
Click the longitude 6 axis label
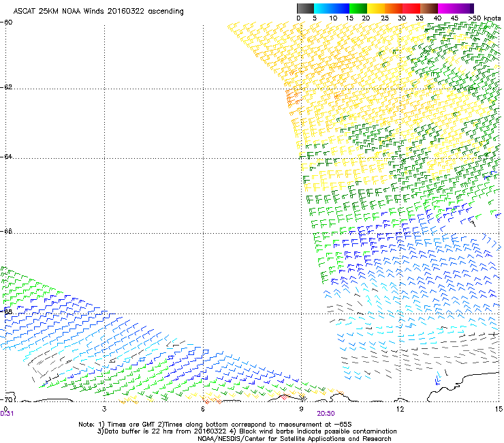point(203,409)
